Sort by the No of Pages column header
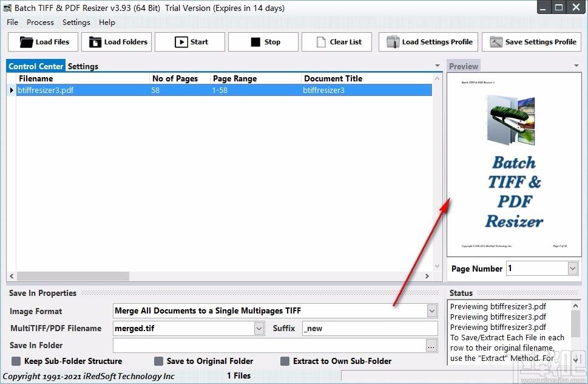Image resolution: width=588 pixels, height=384 pixels. tap(180, 78)
